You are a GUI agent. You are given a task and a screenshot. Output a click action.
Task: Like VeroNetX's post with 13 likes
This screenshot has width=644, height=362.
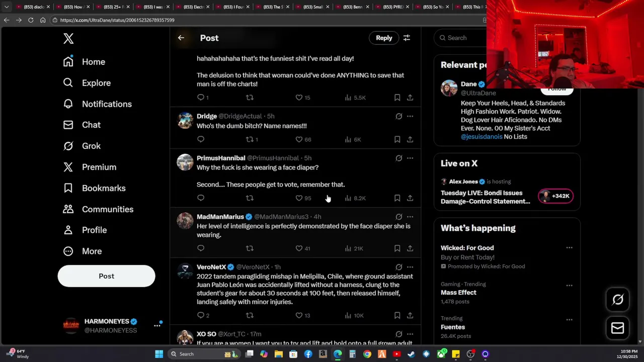[x=302, y=315]
